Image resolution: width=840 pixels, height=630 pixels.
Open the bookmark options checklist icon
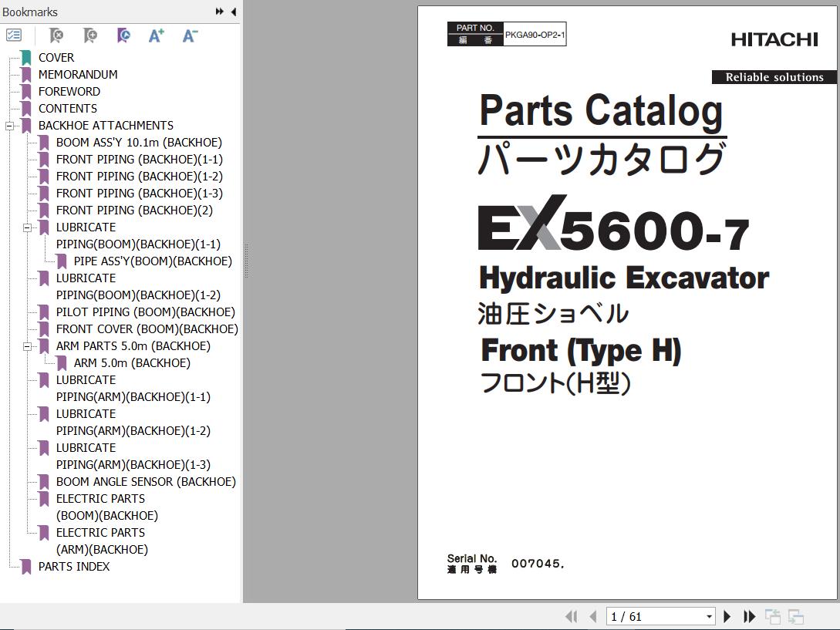coord(14,35)
